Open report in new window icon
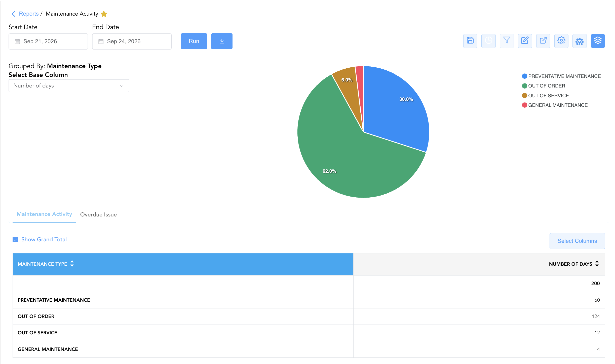The image size is (615, 364). pos(543,41)
